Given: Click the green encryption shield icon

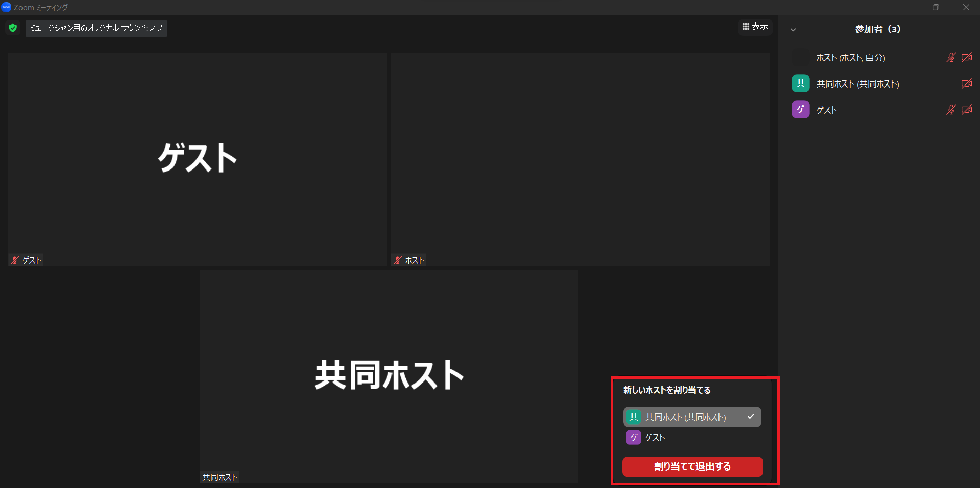Looking at the screenshot, I should (13, 28).
